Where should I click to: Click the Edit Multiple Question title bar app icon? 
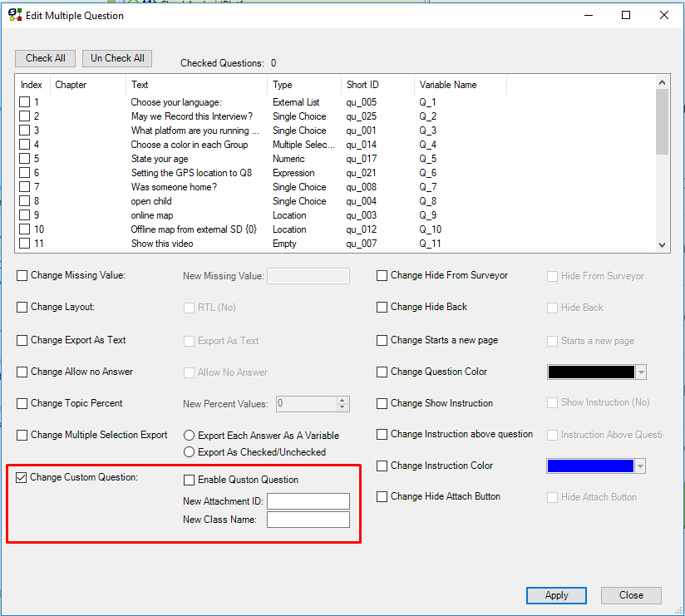[15, 15]
